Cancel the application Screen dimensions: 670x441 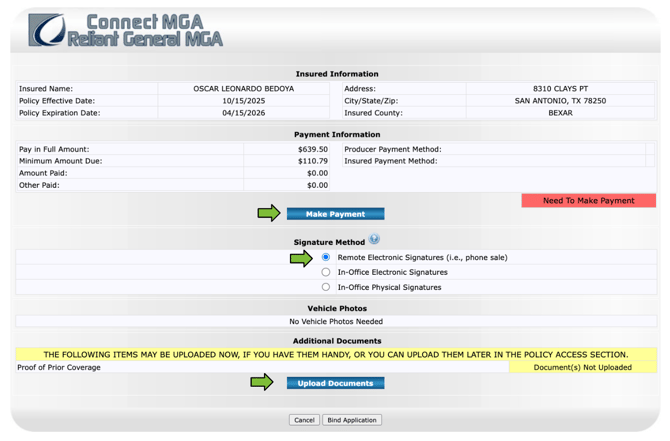(304, 420)
